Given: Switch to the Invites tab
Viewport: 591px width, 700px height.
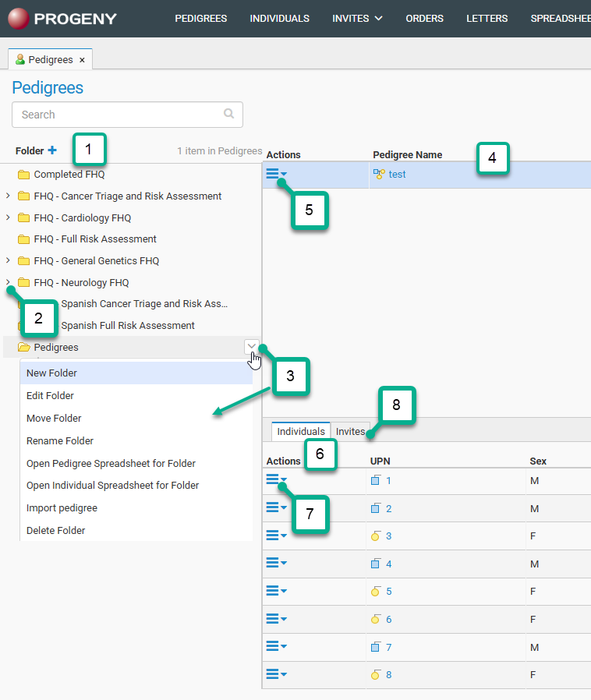Looking at the screenshot, I should point(350,432).
